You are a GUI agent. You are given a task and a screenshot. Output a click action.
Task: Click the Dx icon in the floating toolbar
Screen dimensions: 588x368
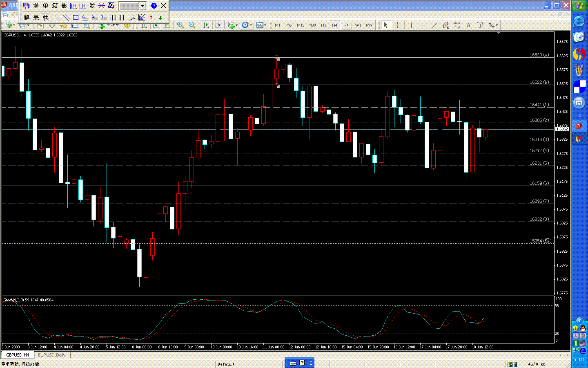tap(111, 6)
